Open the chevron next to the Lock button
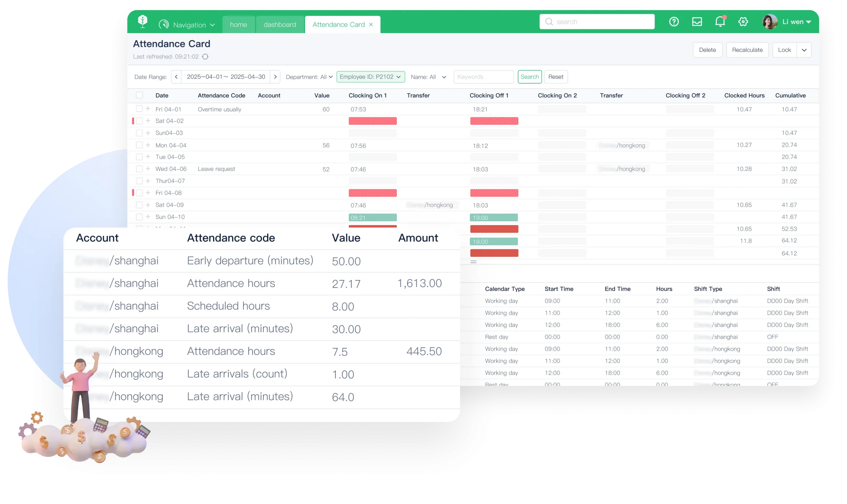The image size is (847, 504). point(805,50)
